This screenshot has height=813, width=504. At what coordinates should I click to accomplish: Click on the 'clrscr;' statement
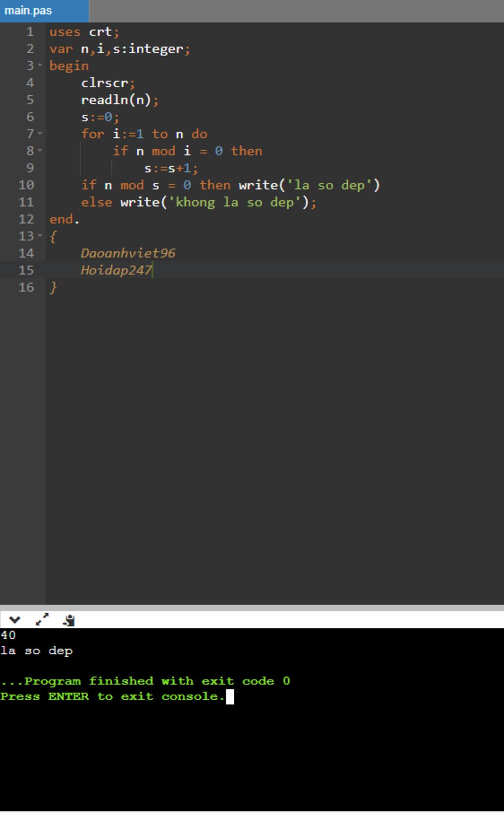tap(108, 83)
